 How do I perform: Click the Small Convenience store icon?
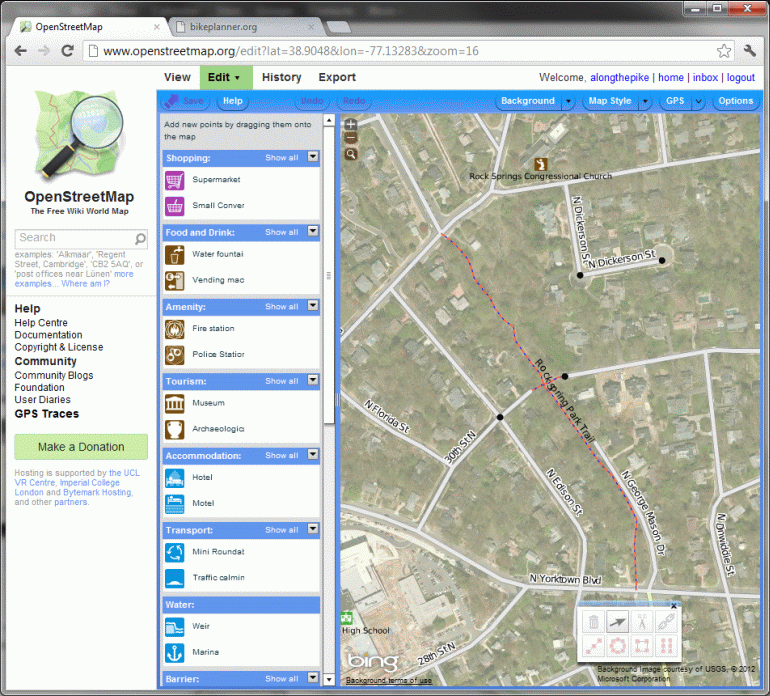tap(174, 206)
